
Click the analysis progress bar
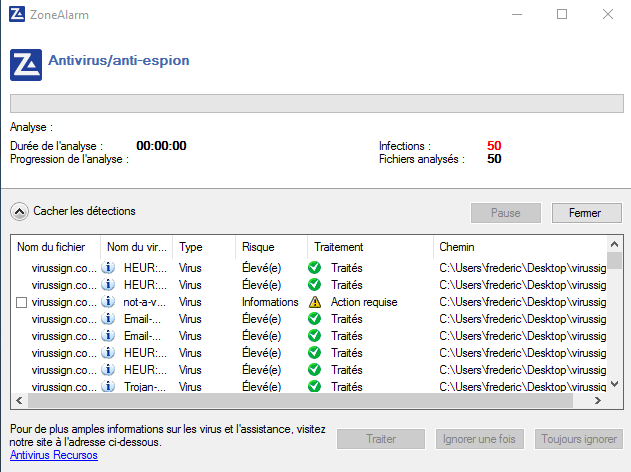click(317, 103)
